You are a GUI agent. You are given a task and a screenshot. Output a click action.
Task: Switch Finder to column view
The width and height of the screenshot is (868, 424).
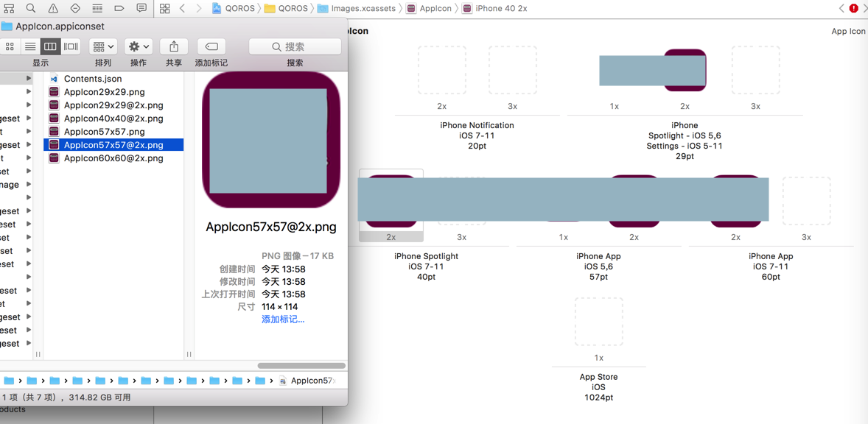(50, 46)
